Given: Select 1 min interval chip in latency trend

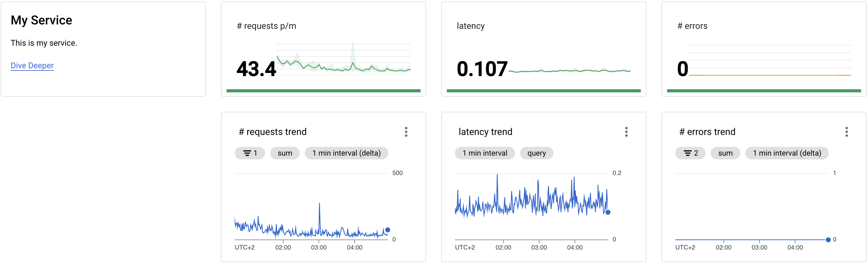Looking at the screenshot, I should [485, 153].
